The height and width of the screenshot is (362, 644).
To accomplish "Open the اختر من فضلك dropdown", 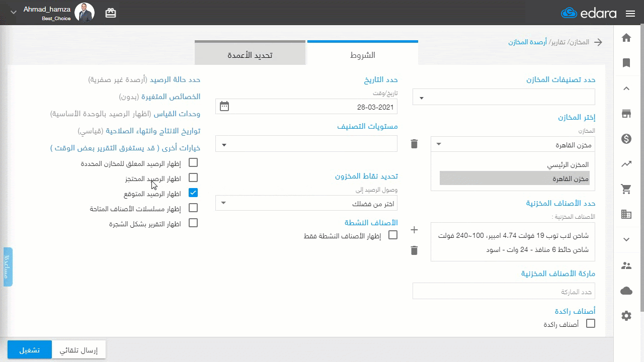I will (x=306, y=203).
